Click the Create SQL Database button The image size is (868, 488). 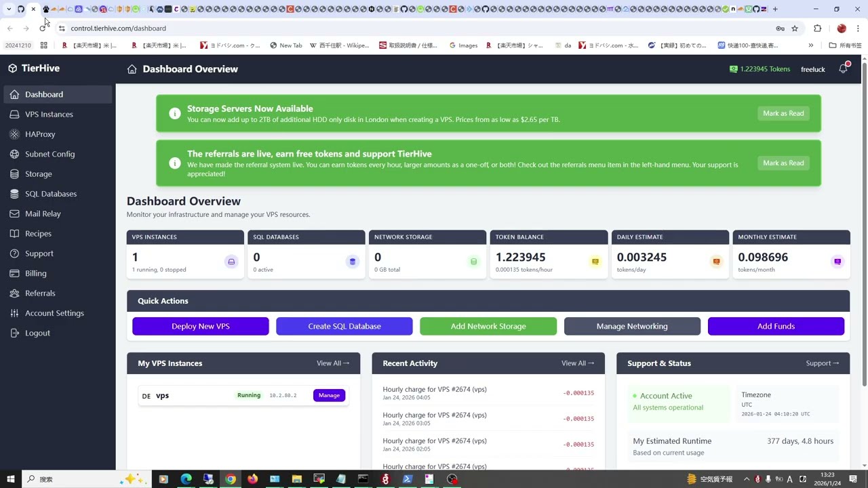pos(344,326)
